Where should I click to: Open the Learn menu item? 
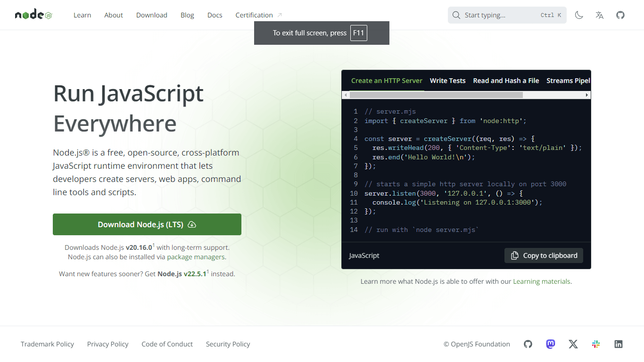tap(82, 15)
